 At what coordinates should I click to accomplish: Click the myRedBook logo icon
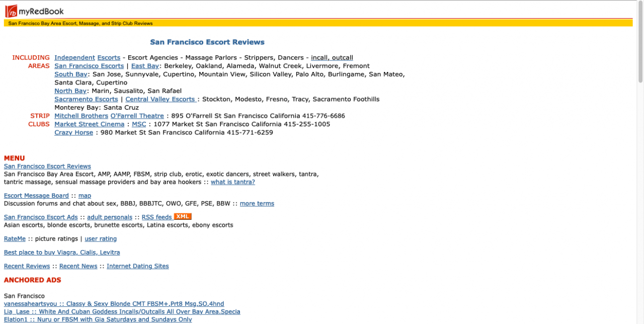pyautogui.click(x=11, y=11)
